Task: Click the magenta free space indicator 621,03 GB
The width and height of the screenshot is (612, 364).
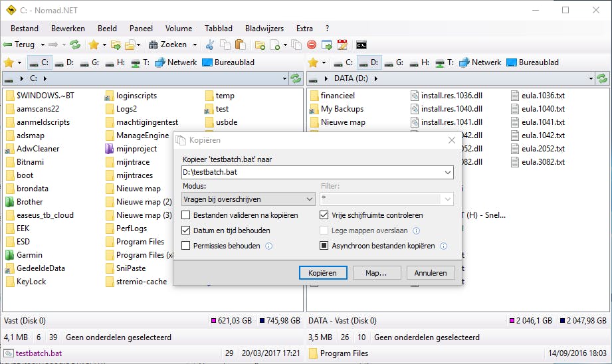Action: pyautogui.click(x=231, y=321)
